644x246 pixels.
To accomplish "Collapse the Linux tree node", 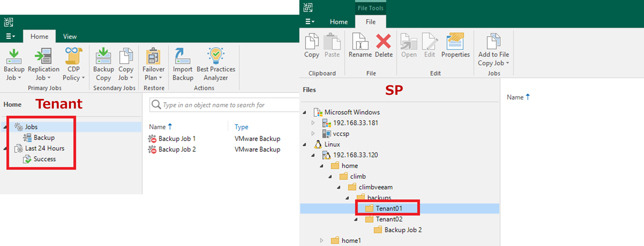I will [x=304, y=144].
